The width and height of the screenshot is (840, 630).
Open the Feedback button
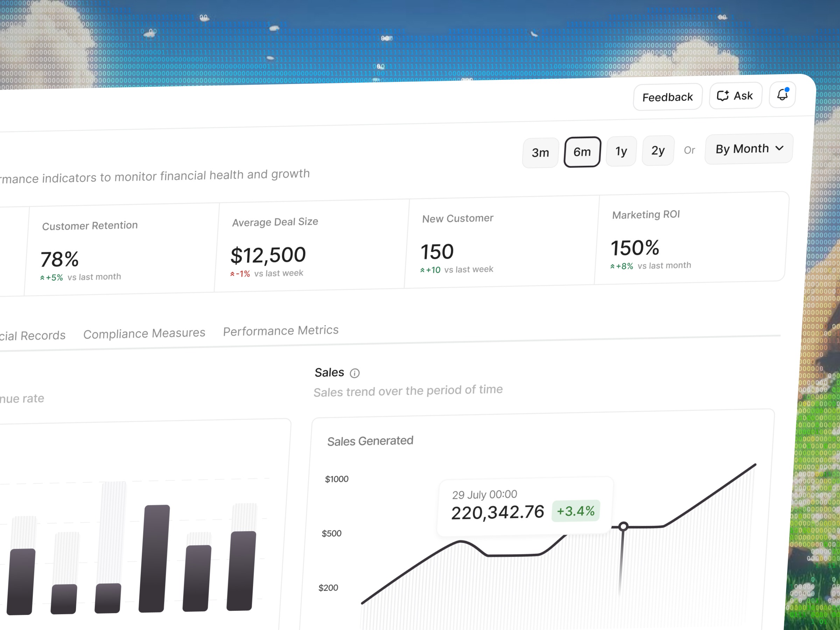[x=667, y=97]
